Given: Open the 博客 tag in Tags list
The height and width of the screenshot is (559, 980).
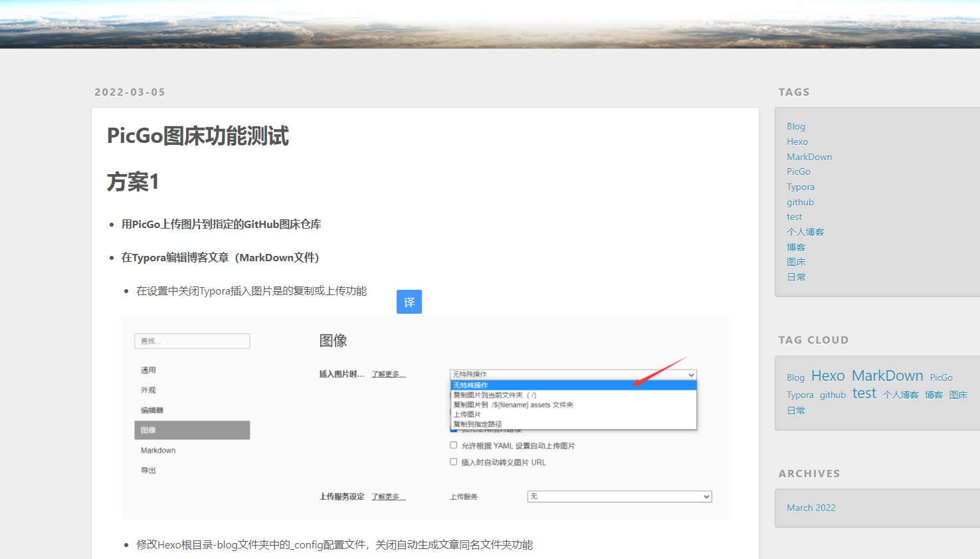Looking at the screenshot, I should click(796, 247).
